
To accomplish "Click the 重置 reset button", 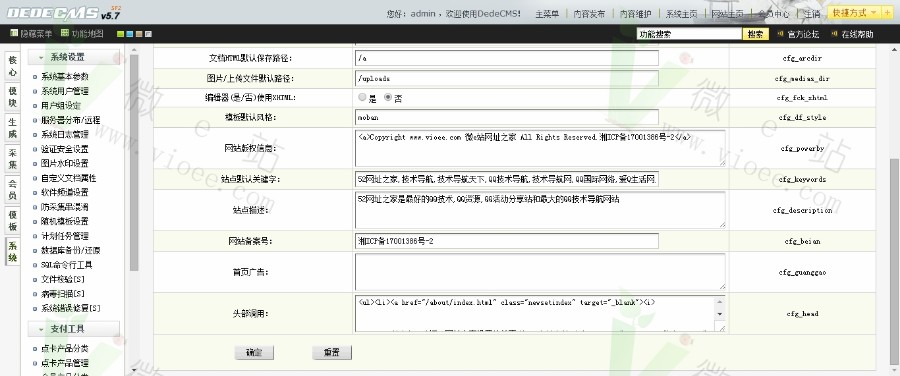I will [x=332, y=352].
